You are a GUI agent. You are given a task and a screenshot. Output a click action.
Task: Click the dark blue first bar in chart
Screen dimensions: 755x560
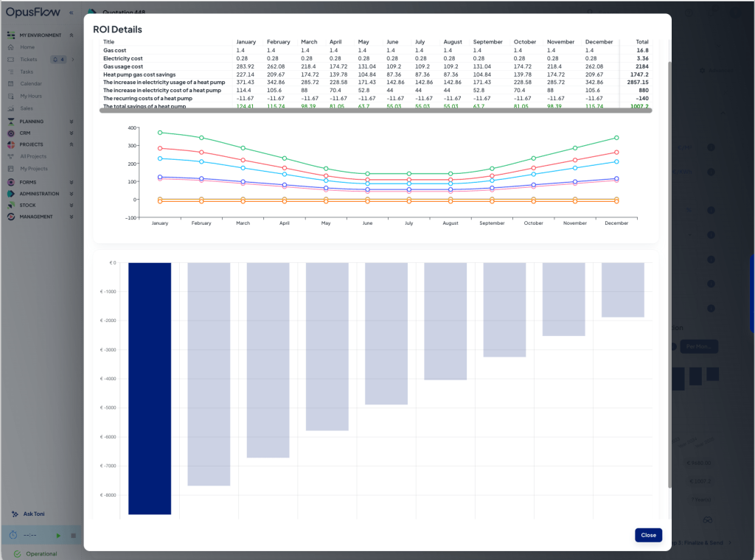pos(150,389)
